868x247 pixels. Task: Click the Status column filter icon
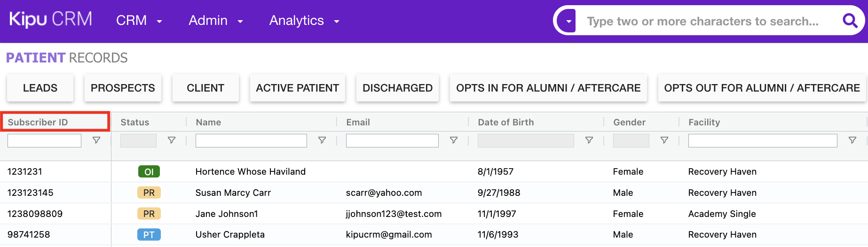[x=172, y=140]
